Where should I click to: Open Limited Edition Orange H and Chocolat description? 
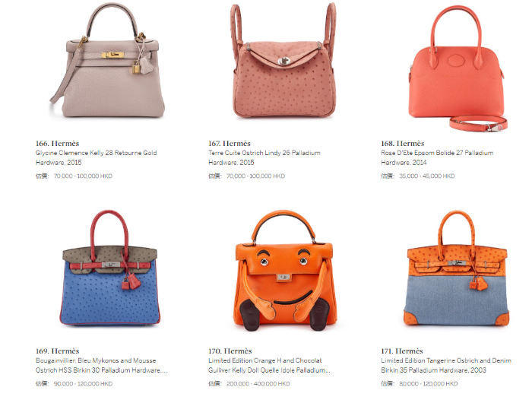[269, 365]
